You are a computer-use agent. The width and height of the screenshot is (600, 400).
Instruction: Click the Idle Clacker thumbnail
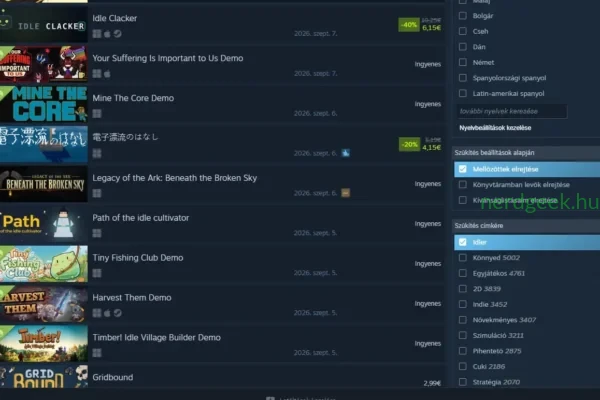(x=44, y=24)
